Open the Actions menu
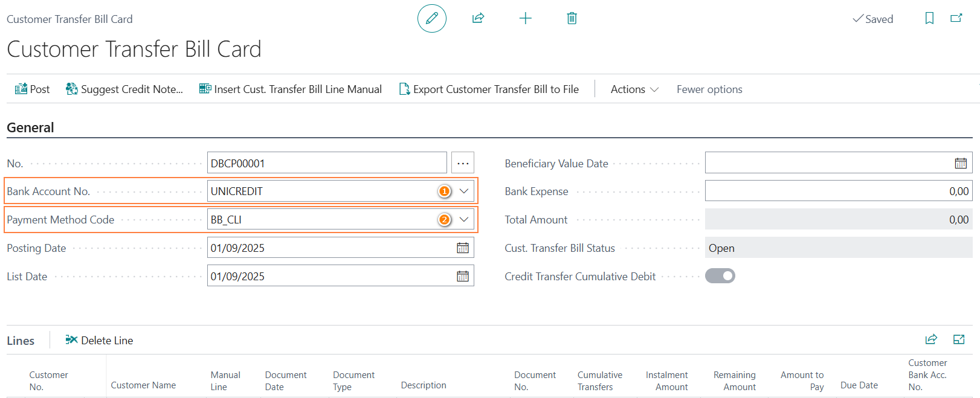The image size is (980, 398). point(634,89)
